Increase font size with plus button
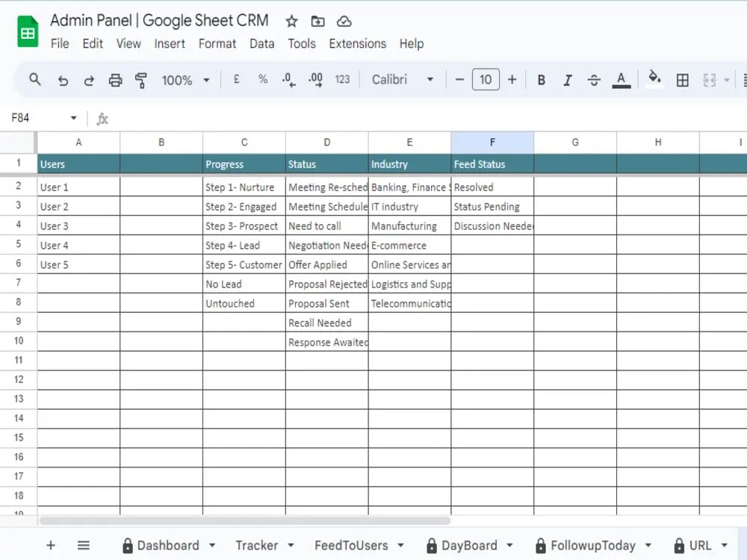 coord(512,80)
